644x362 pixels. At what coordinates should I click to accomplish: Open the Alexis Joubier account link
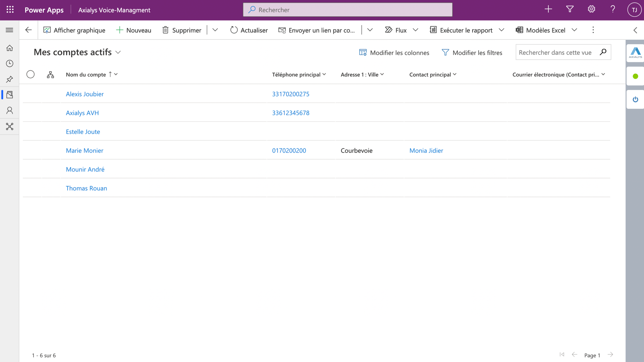(x=85, y=94)
